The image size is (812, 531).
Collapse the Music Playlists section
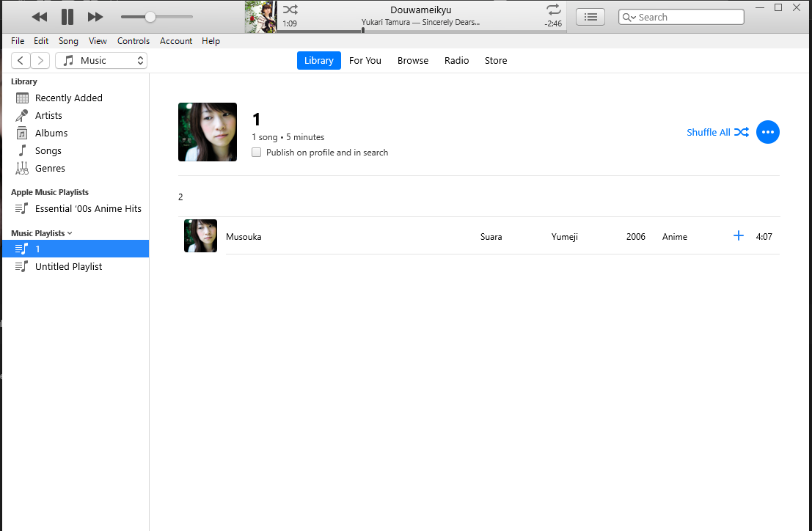point(70,233)
